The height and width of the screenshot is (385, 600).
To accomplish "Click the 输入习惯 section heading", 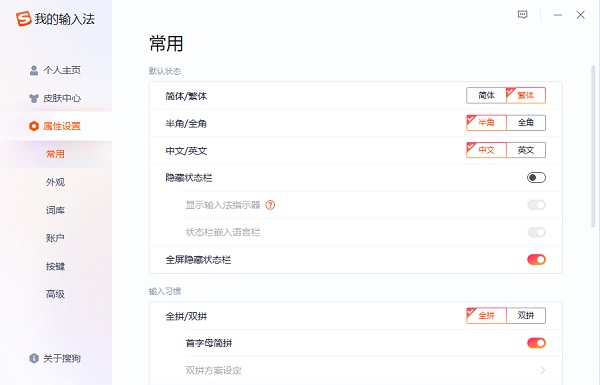I will (x=165, y=291).
